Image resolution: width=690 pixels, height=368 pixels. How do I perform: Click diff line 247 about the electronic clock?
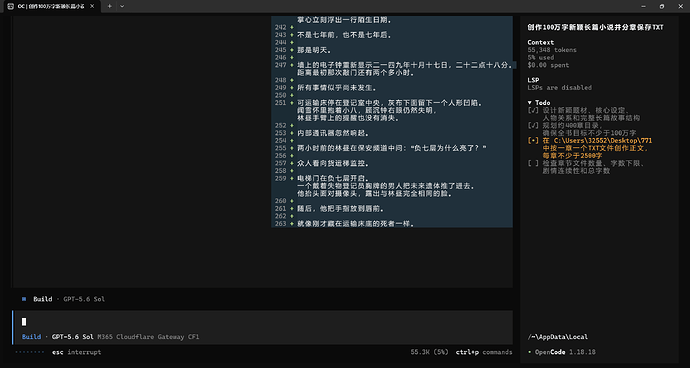[x=405, y=69]
